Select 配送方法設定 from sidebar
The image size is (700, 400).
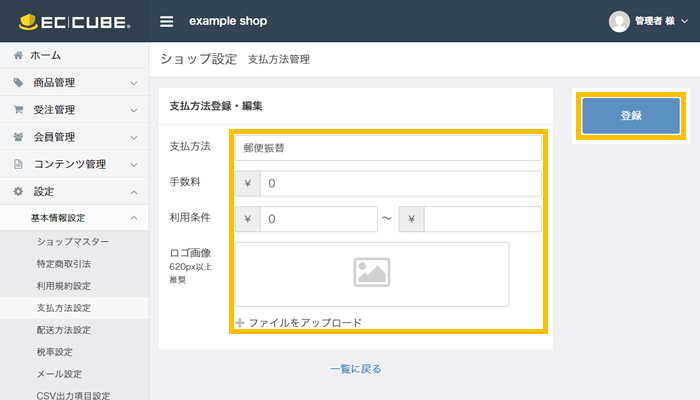[63, 330]
